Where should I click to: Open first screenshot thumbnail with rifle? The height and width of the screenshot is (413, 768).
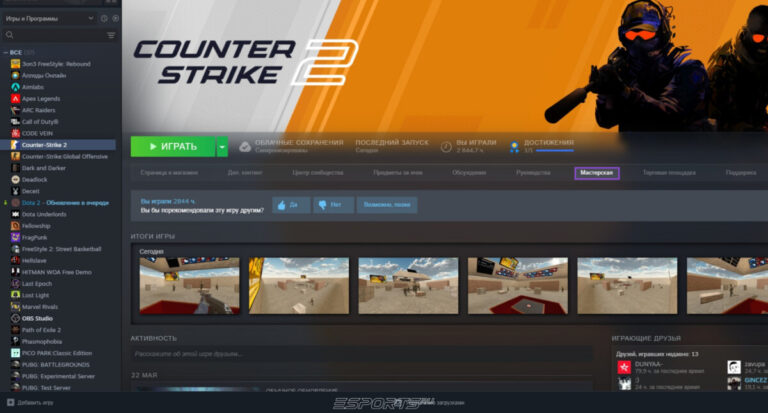coord(190,286)
